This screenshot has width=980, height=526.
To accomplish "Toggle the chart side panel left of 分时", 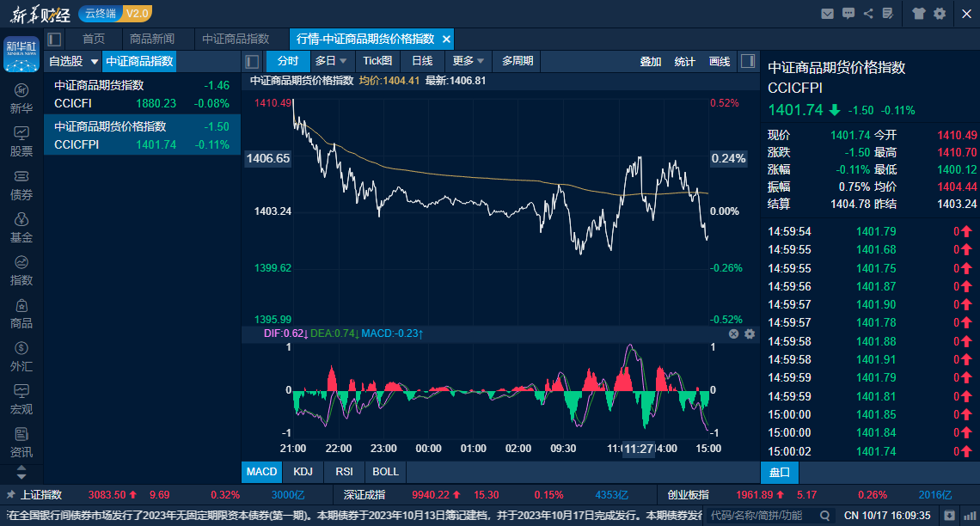I will pos(252,61).
